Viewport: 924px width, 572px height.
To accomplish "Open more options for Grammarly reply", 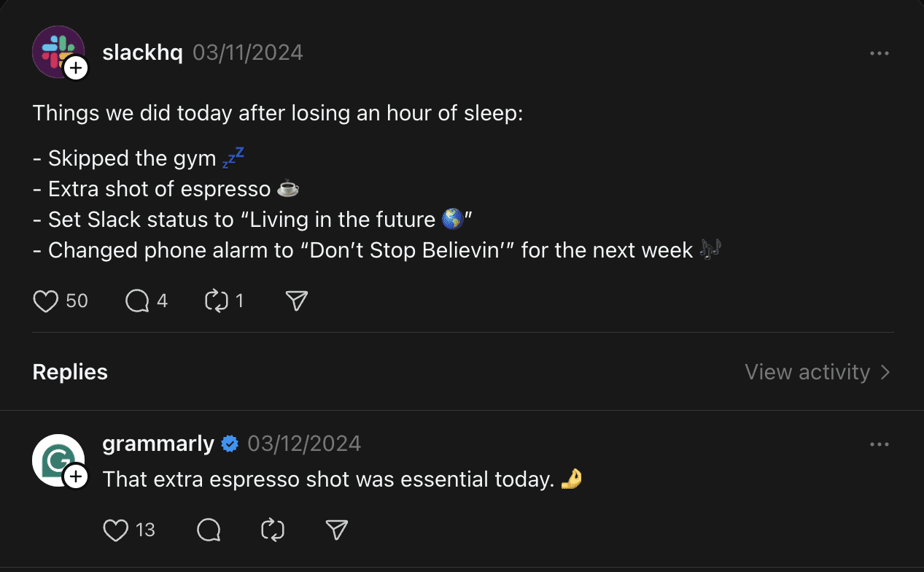I will pos(880,444).
